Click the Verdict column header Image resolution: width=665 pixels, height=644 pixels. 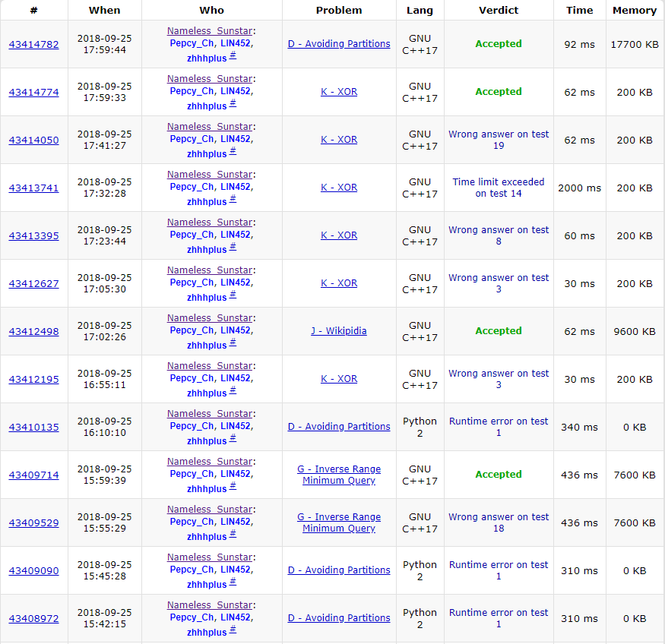pyautogui.click(x=499, y=11)
